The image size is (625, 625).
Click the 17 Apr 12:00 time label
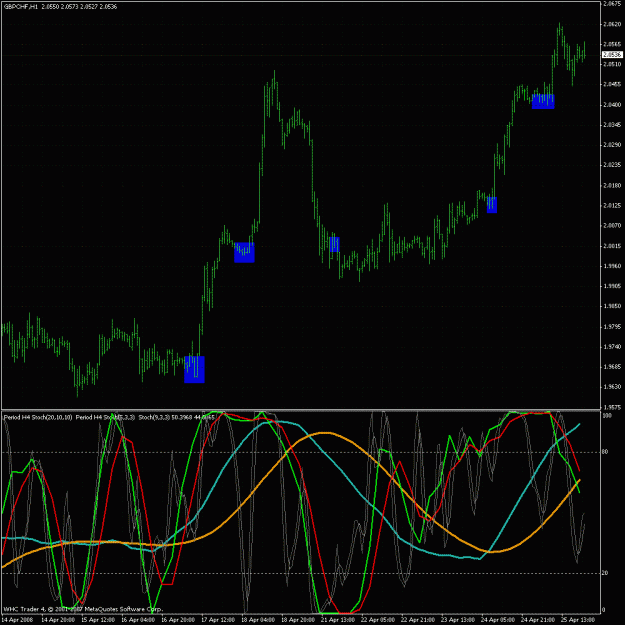click(x=218, y=620)
